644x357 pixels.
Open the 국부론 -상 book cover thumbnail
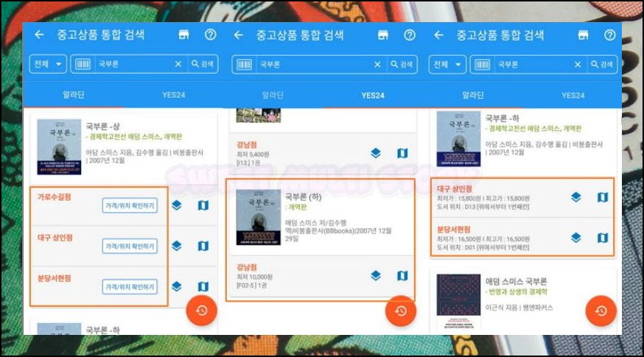pos(59,147)
